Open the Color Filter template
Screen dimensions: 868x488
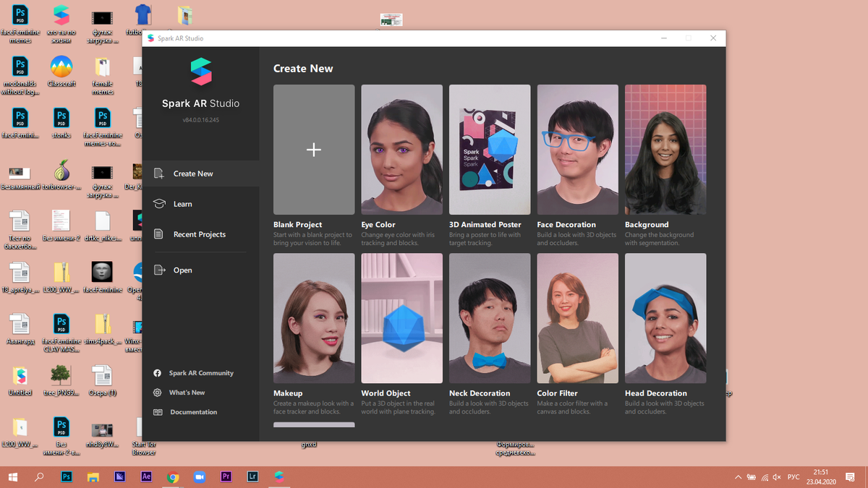(577, 318)
